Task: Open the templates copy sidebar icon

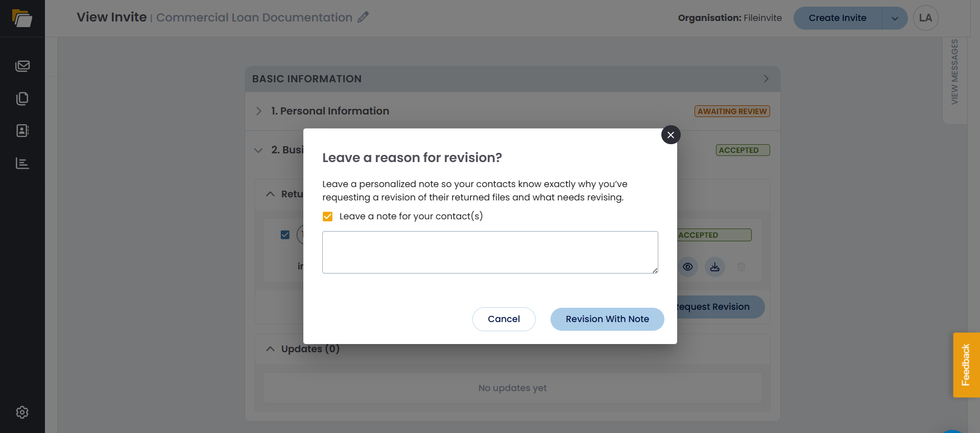Action: tap(22, 98)
